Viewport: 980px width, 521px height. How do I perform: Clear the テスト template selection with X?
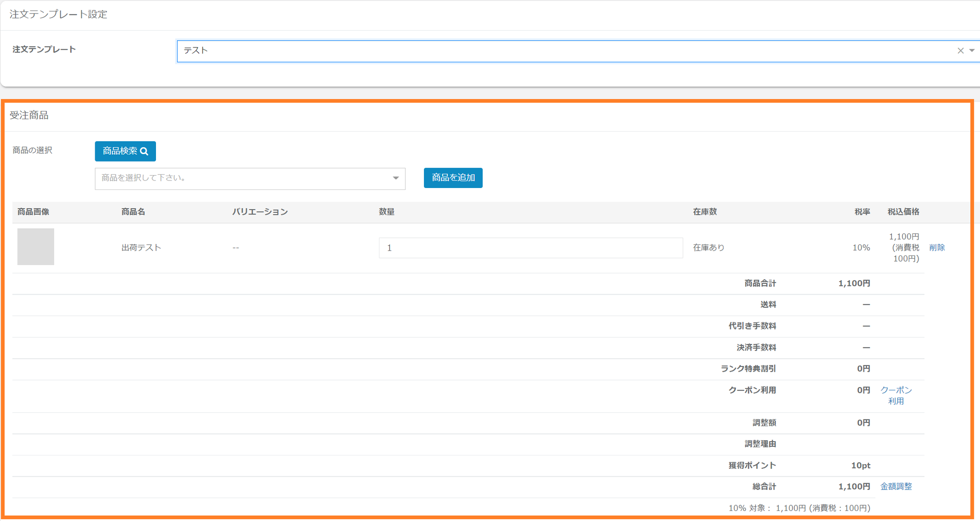pos(960,51)
